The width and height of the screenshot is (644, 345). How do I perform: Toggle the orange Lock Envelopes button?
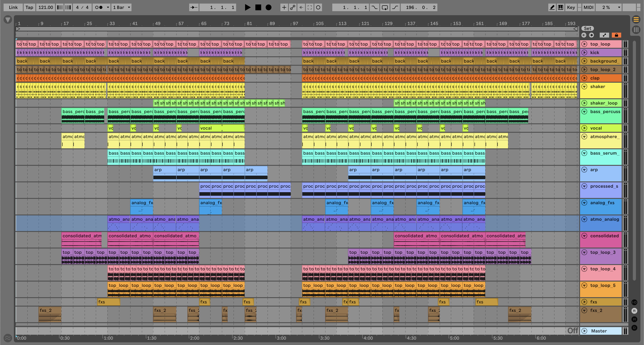pos(616,35)
